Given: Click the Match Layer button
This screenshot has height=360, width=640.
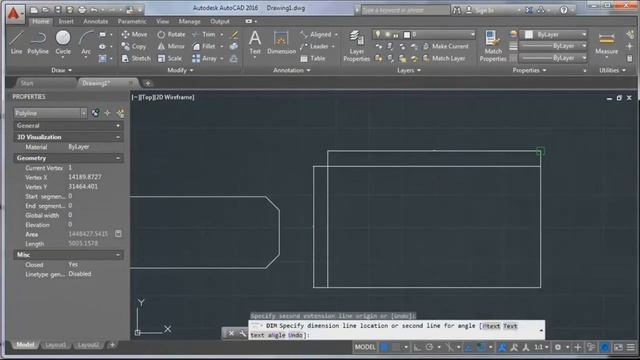Looking at the screenshot, I should tap(444, 58).
